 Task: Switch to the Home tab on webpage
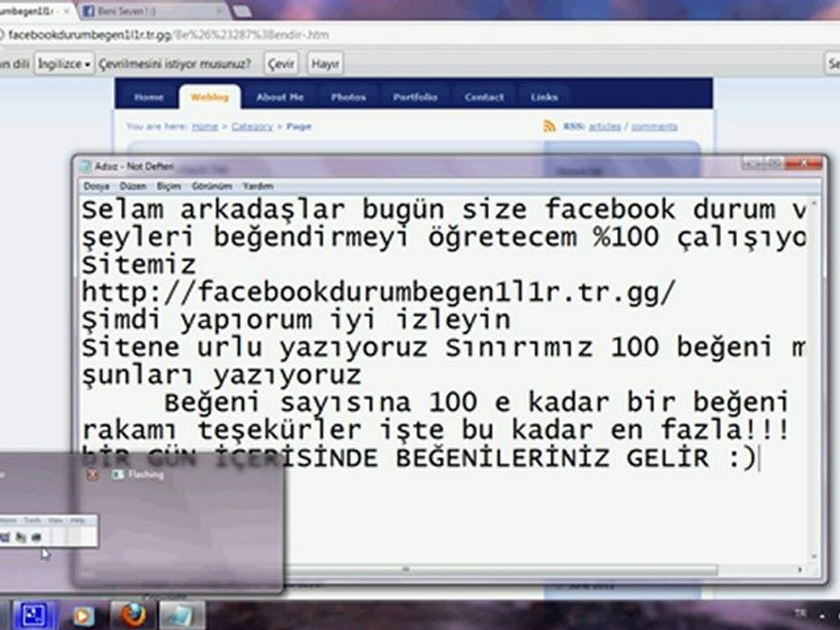tap(149, 97)
